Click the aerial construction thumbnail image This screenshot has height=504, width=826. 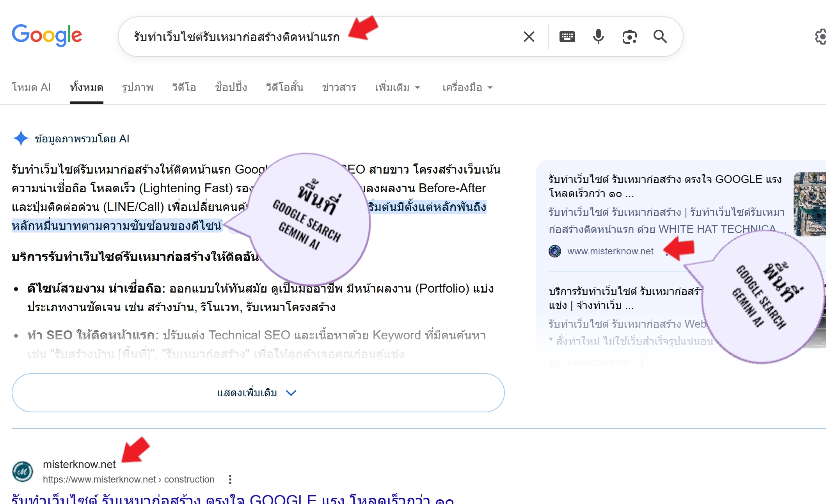tap(810, 204)
